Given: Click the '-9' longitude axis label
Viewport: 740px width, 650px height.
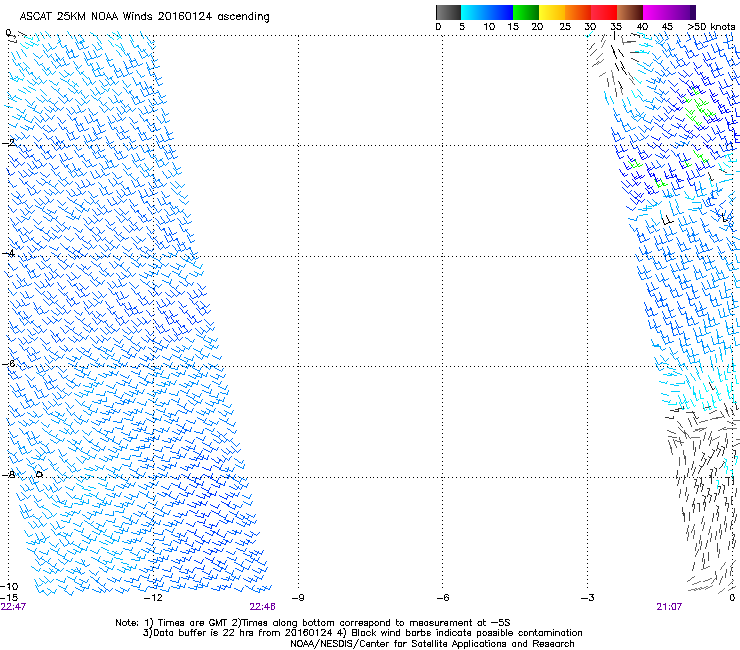Looking at the screenshot, I should [298, 598].
